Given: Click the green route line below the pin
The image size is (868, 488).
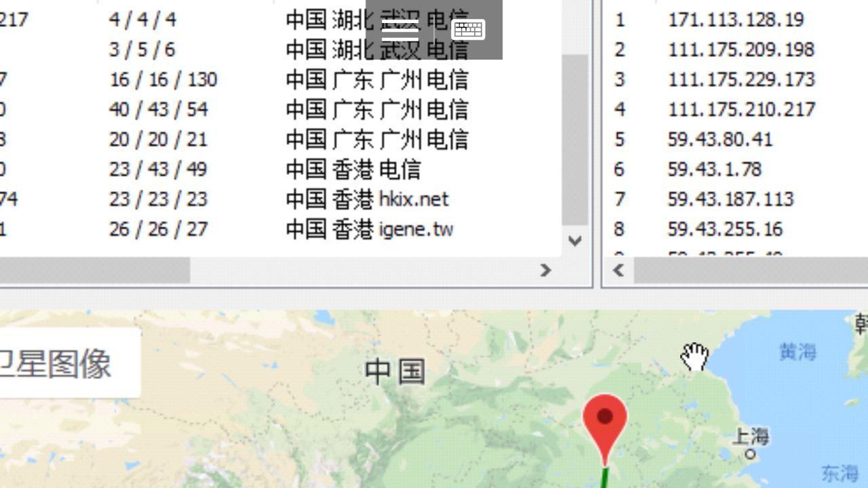Looking at the screenshot, I should point(605,477).
